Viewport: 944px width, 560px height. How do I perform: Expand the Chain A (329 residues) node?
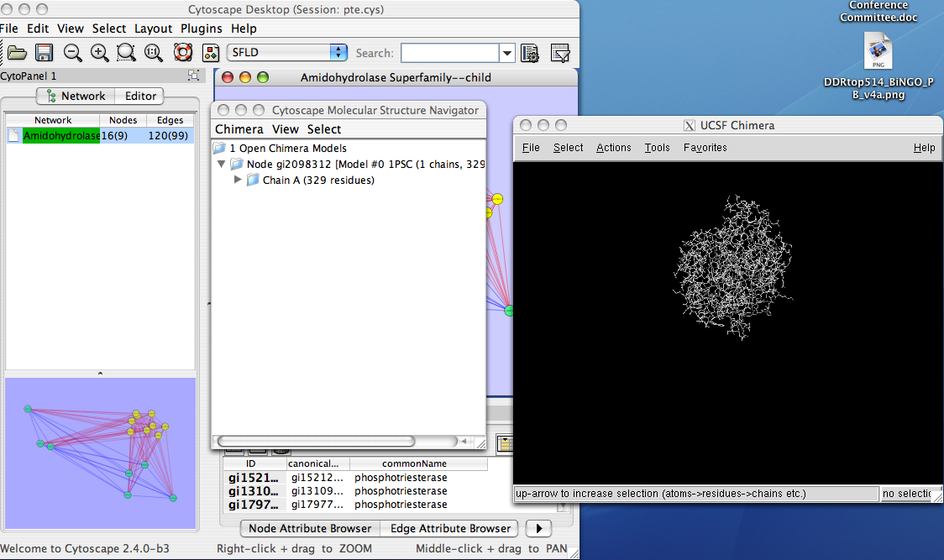tap(238, 180)
